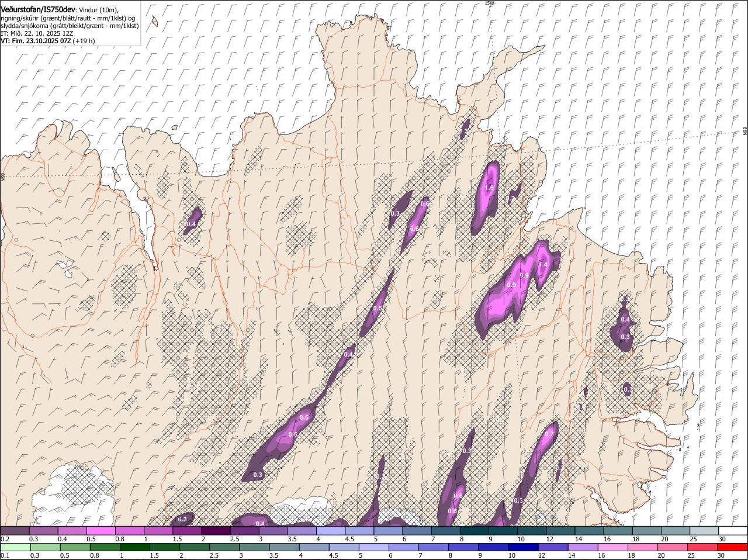
Task: Click the deep blue 10–12 swatch, bottom legend row
Action: pos(523,547)
